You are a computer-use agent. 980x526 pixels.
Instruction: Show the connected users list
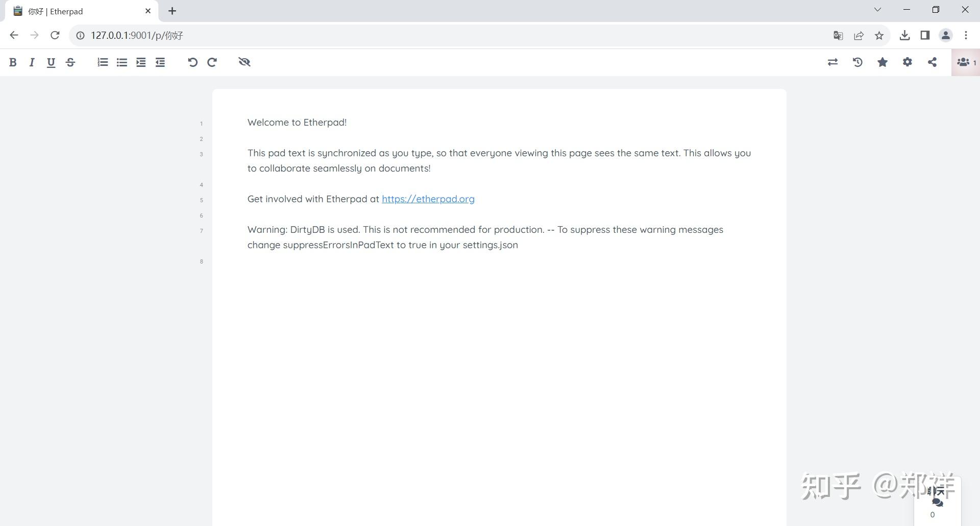[964, 62]
